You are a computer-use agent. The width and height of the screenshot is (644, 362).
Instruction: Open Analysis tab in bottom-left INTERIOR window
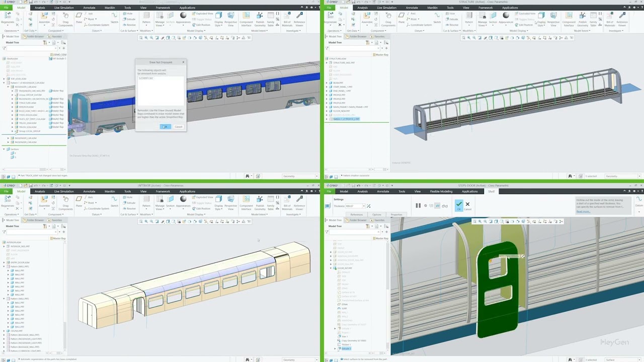[x=40, y=191]
